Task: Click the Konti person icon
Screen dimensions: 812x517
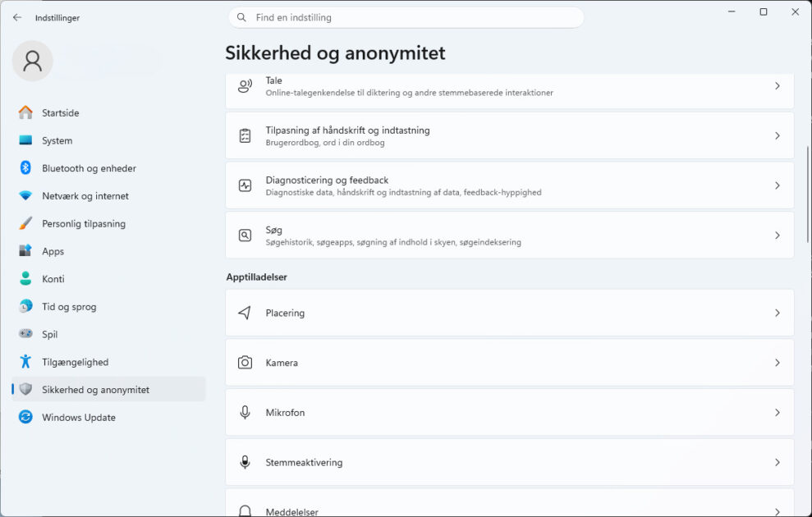Action: point(25,278)
